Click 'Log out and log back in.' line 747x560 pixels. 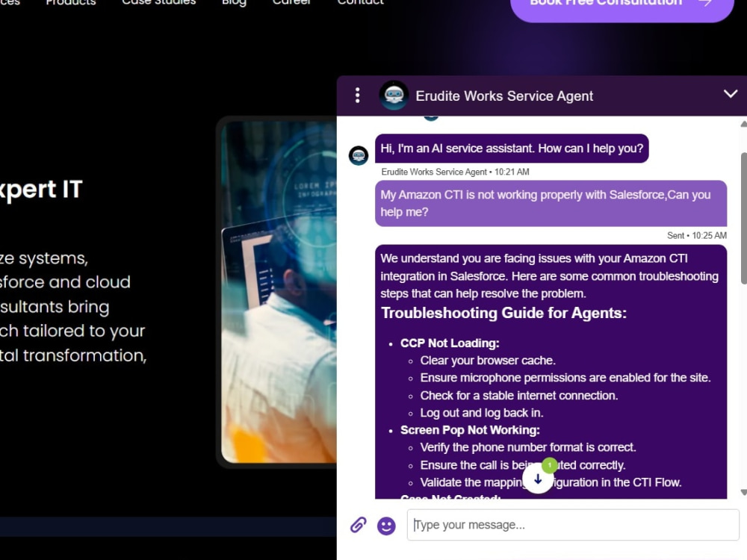click(x=481, y=413)
